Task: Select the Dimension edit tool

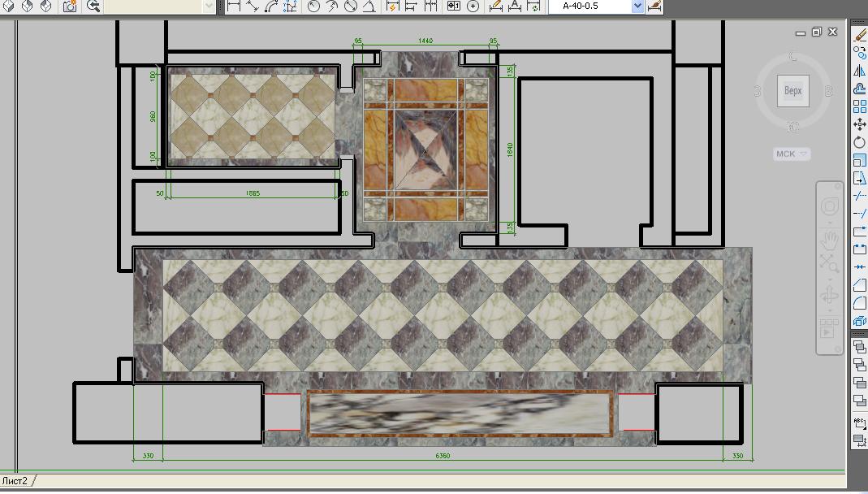Action: pyautogui.click(x=496, y=6)
